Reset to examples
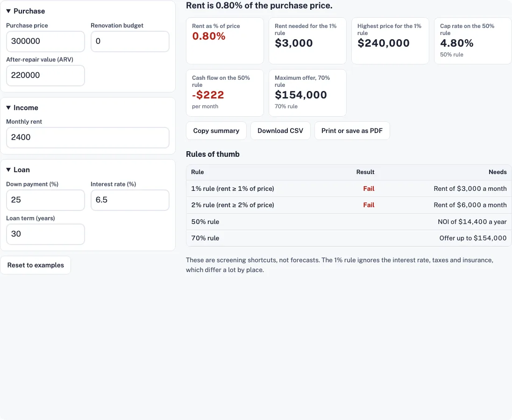This screenshot has width=512, height=420. [36, 265]
